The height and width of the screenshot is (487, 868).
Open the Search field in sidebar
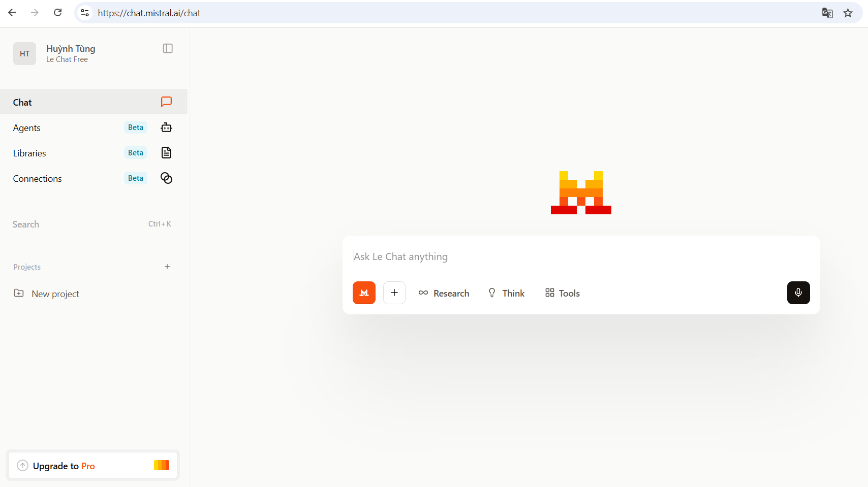click(94, 224)
